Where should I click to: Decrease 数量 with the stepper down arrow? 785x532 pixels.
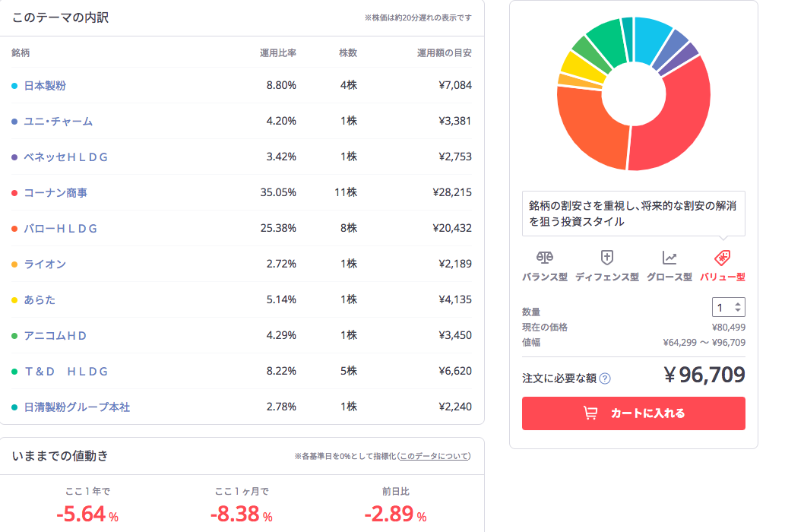click(737, 310)
